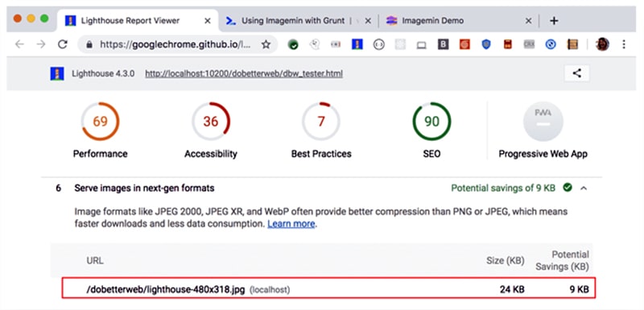Click the 24 KB size value

coord(512,289)
